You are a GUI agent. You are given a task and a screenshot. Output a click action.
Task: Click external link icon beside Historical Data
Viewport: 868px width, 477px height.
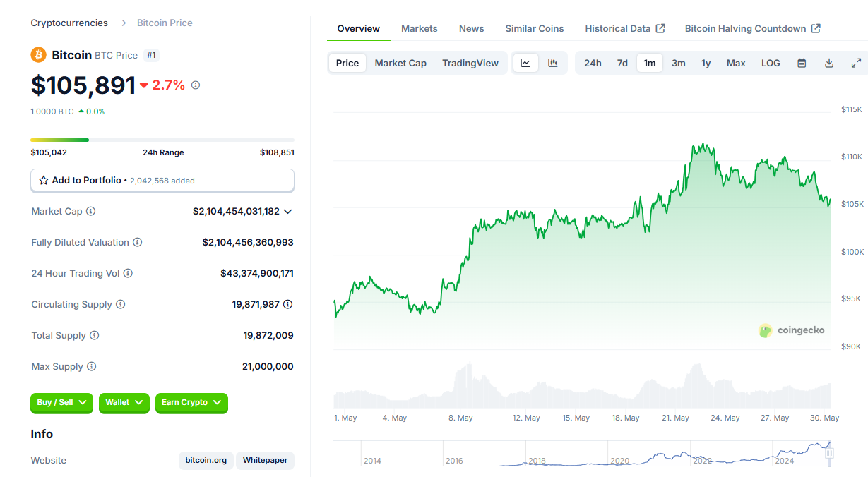point(660,28)
